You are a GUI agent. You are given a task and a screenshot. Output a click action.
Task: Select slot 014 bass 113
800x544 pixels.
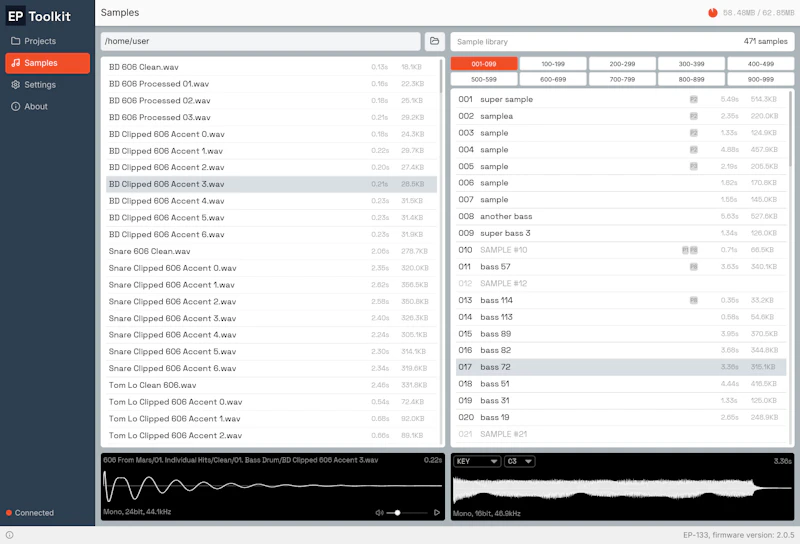click(x=620, y=317)
